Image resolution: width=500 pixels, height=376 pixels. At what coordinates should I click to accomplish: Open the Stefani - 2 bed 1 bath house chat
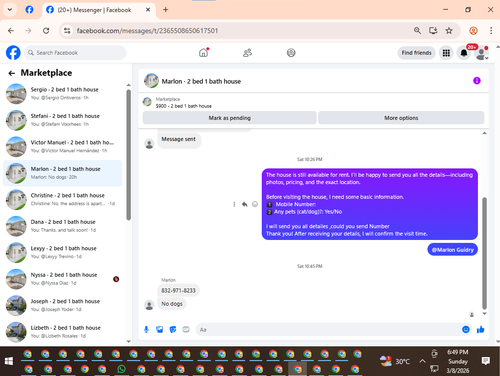click(63, 120)
